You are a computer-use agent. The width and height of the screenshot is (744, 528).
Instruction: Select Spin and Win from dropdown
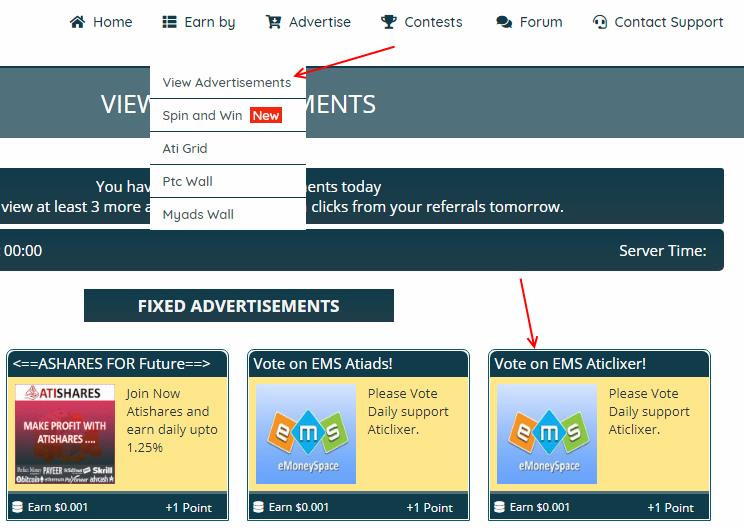228,115
